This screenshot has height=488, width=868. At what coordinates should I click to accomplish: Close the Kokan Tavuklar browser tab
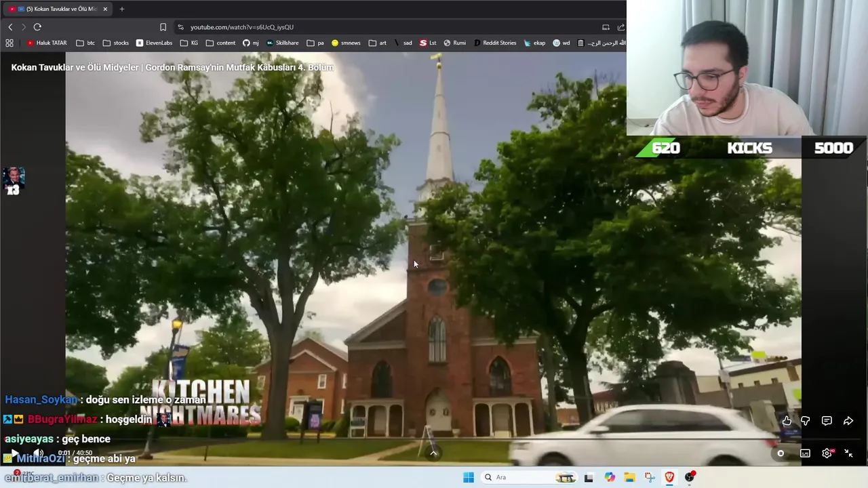(x=105, y=9)
